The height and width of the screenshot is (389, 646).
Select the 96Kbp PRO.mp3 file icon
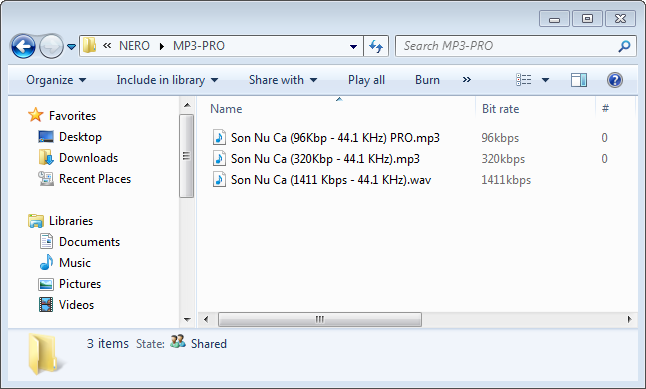pos(219,137)
